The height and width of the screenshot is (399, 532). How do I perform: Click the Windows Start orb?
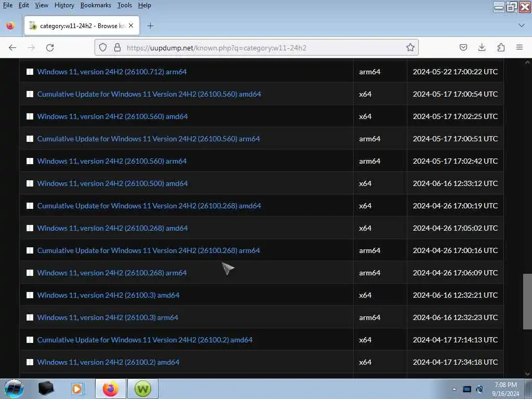(14, 389)
